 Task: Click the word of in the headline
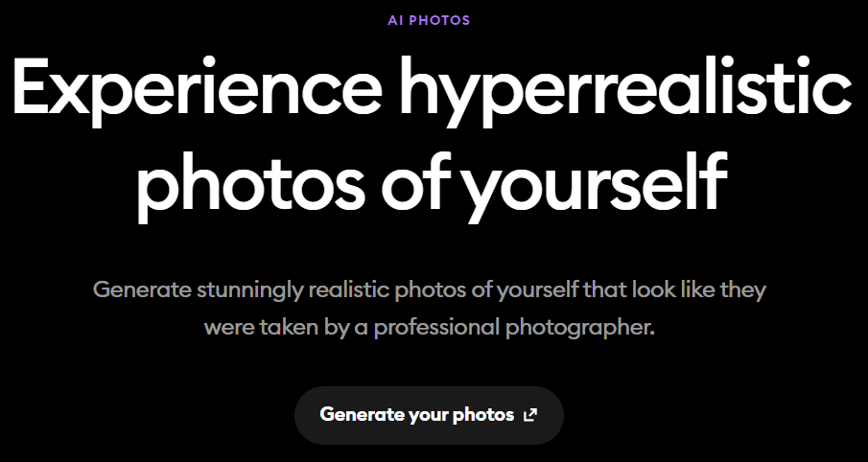(419, 181)
